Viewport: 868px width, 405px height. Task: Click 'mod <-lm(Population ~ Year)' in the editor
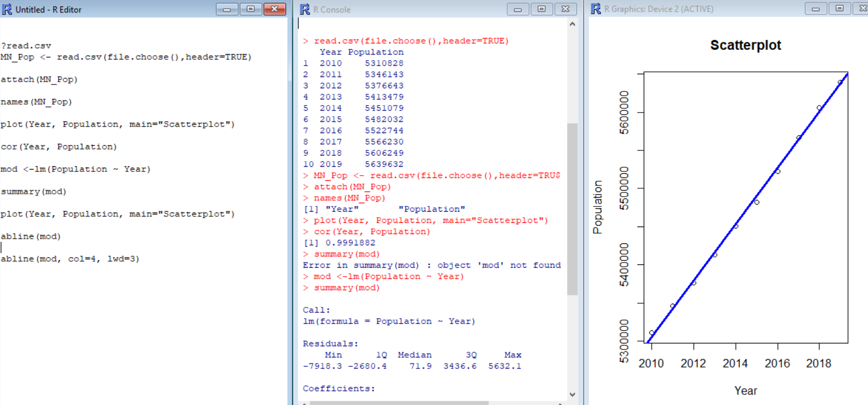[76, 169]
